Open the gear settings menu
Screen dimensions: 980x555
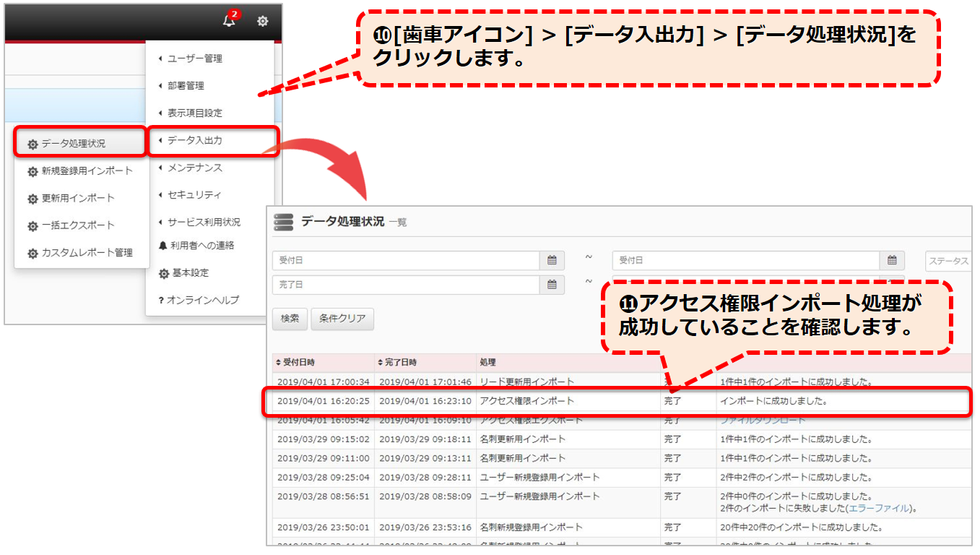262,22
